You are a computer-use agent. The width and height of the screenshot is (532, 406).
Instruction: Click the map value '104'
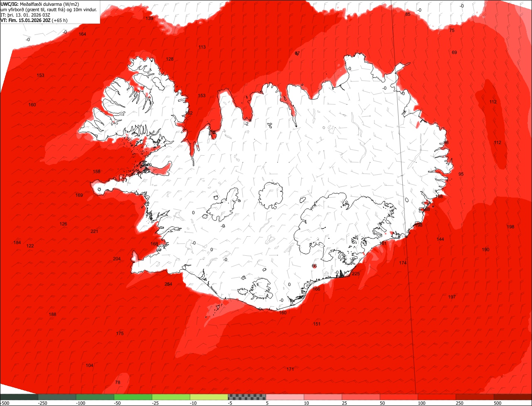click(89, 365)
